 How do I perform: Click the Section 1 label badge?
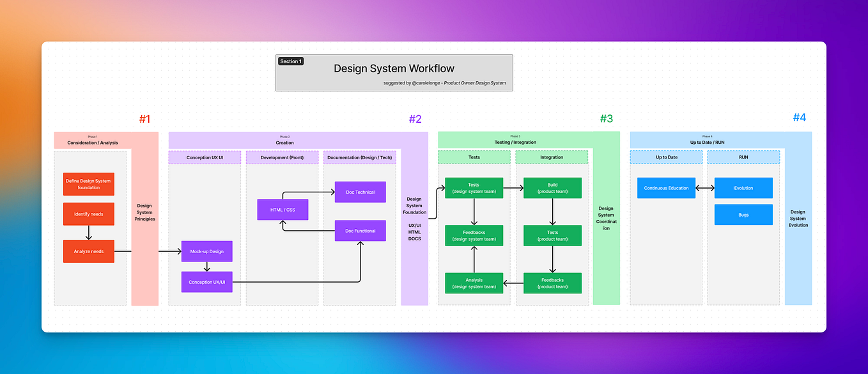click(290, 61)
